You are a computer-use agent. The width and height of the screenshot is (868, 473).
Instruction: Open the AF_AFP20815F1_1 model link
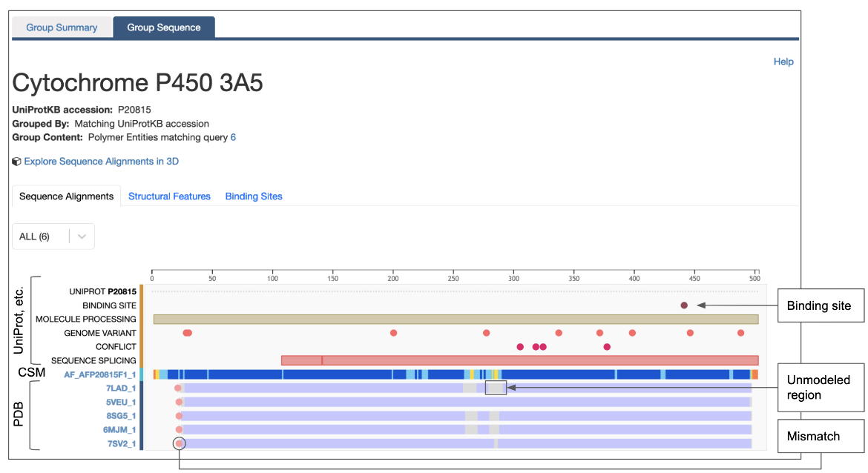click(x=99, y=374)
